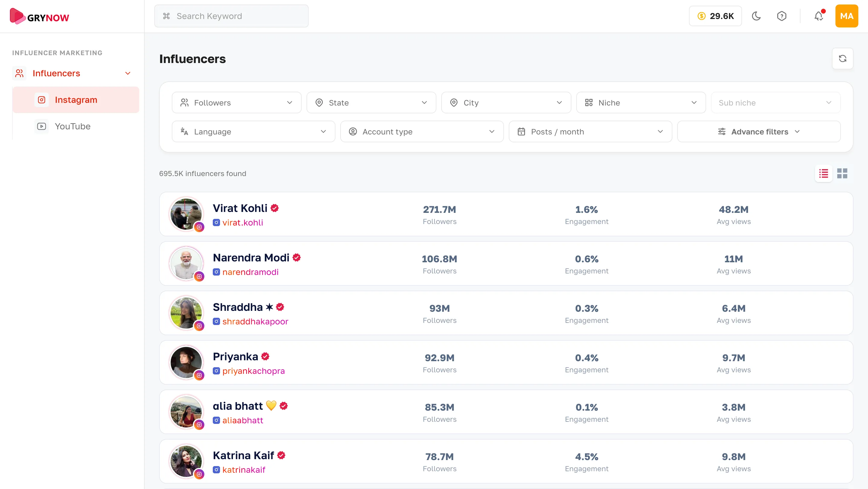Click Virat Kohli verified badge
Screen dimensions: 868x489
(275, 208)
